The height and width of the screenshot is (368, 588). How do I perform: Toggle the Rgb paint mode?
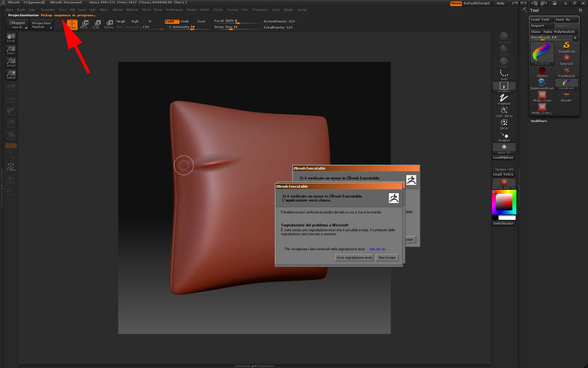(x=135, y=21)
